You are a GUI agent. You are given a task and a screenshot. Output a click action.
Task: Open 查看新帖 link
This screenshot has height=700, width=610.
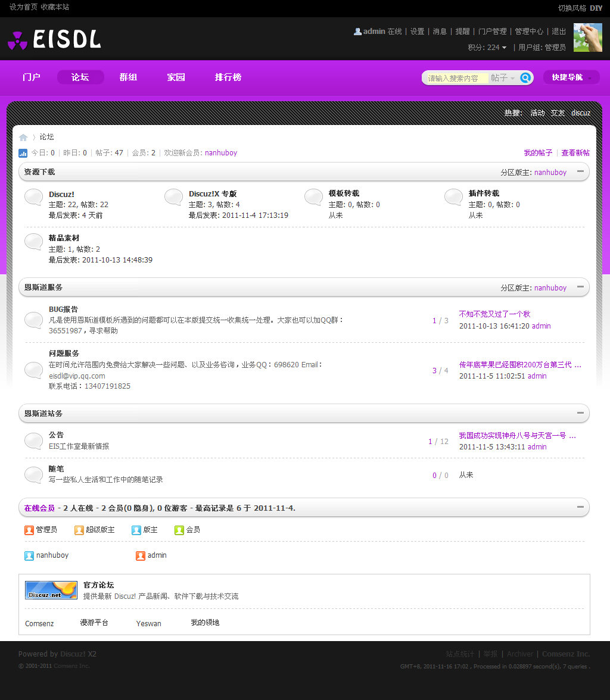pos(575,152)
